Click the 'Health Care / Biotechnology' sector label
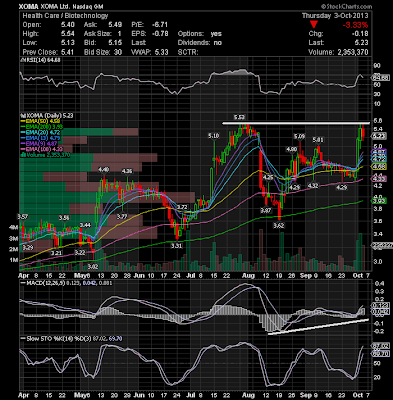This screenshot has width=393, height=400. (65, 16)
